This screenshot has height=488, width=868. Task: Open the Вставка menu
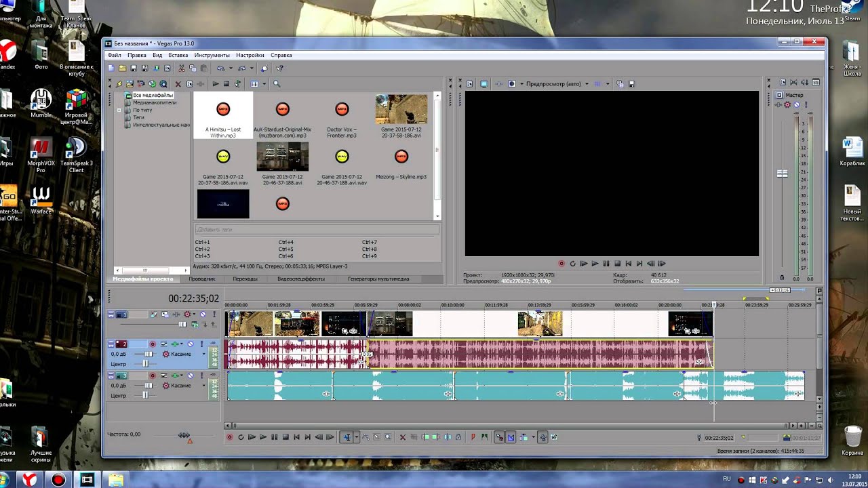pyautogui.click(x=178, y=55)
